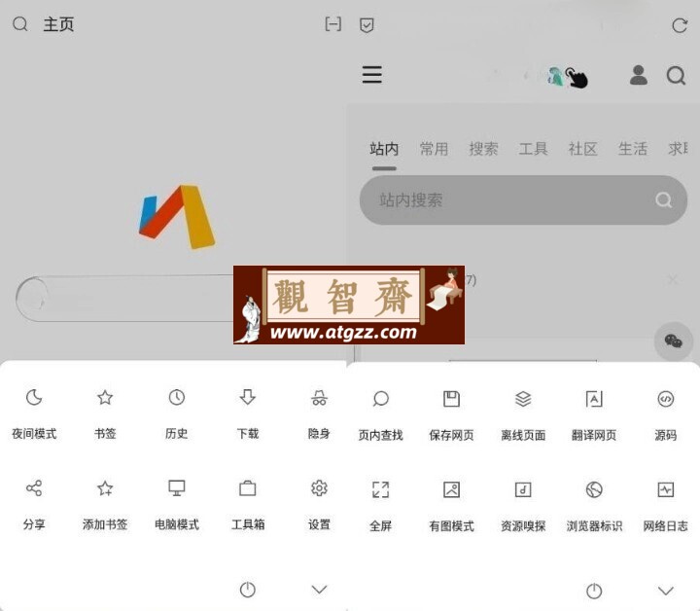
Task: Enter fullscreen (全屏) icon
Action: pos(381,489)
